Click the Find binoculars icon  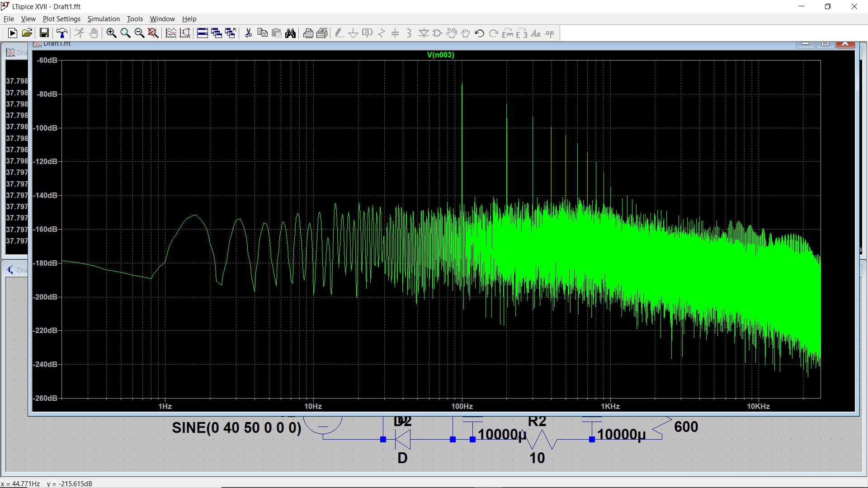coord(290,33)
